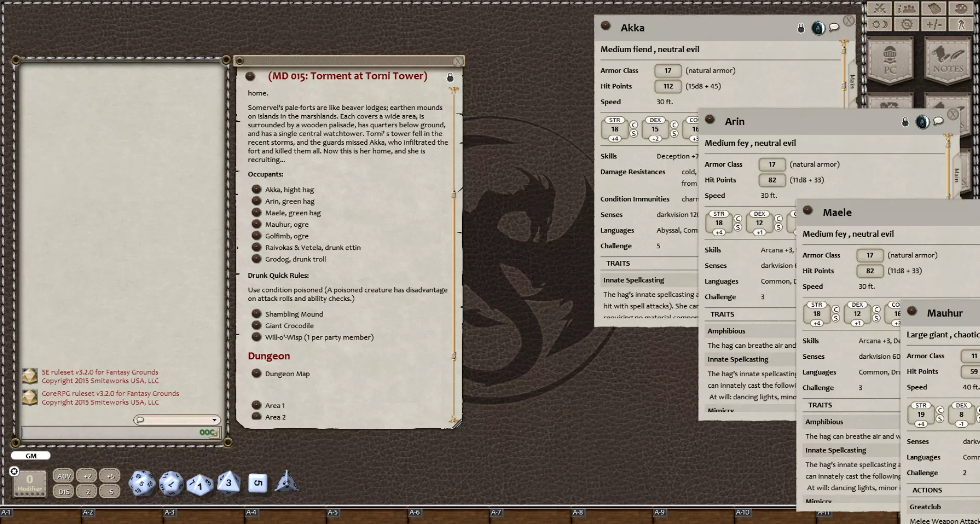The image size is (980, 524).
Task: Pick the d8 die
Action: (x=229, y=482)
